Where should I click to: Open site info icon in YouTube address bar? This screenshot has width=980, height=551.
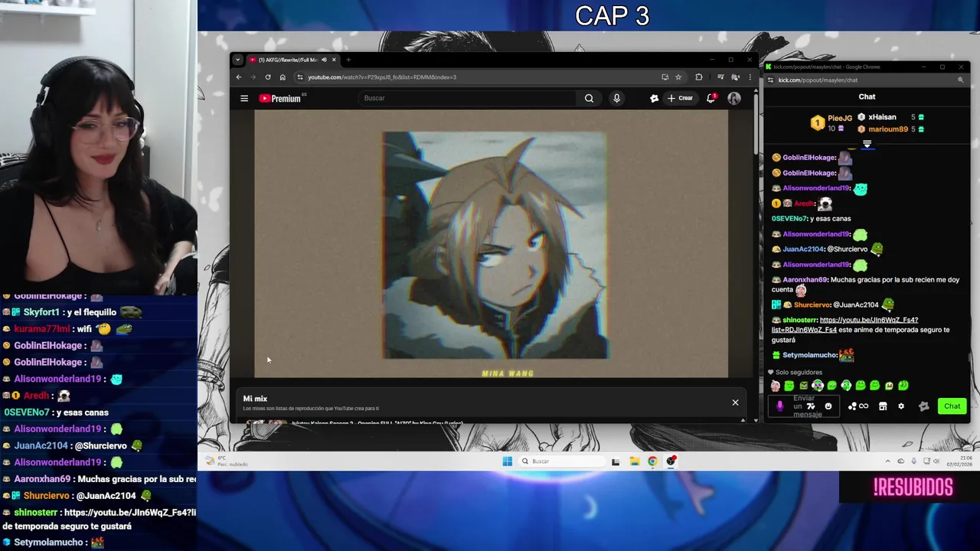click(x=300, y=77)
